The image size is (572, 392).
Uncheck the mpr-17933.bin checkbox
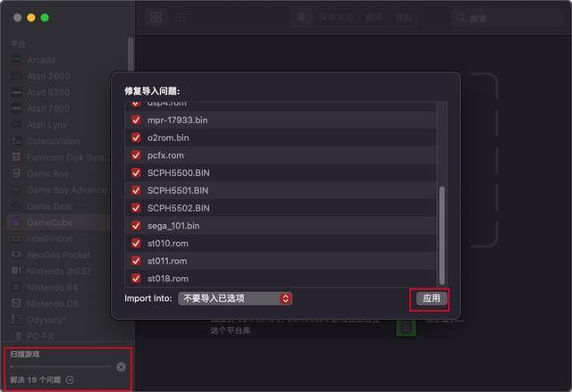pyautogui.click(x=136, y=120)
